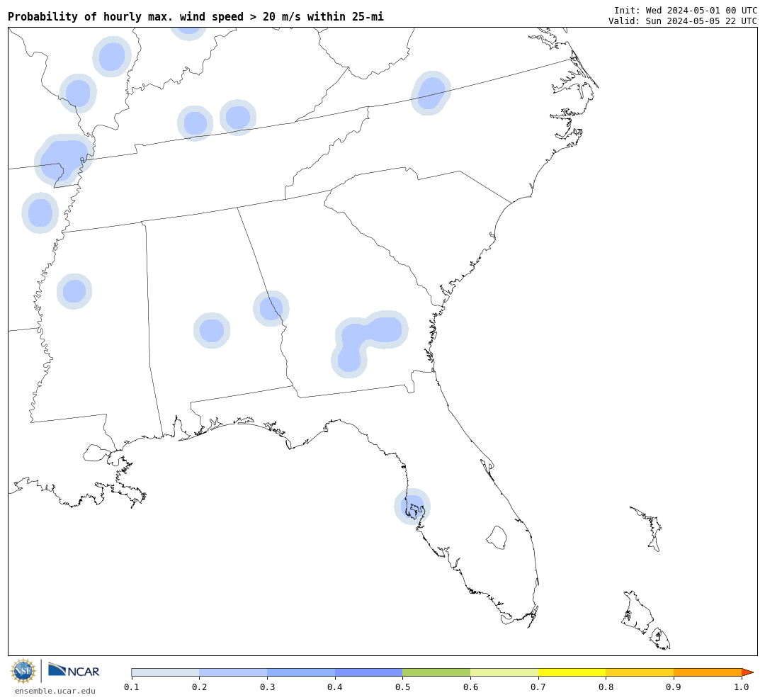765x700 pixels.
Task: Click the probability blob in northern Mississippi
Action: coord(74,291)
